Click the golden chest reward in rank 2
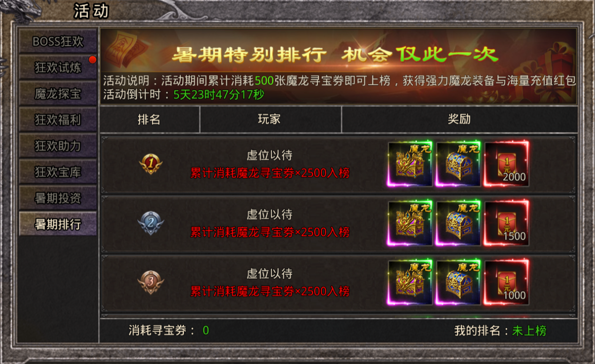Screen dimensions: 595x364 click(x=410, y=223)
